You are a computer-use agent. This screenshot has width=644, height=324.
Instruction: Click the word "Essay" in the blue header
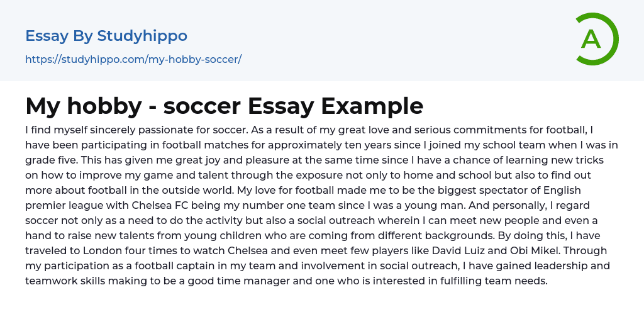pyautogui.click(x=47, y=36)
